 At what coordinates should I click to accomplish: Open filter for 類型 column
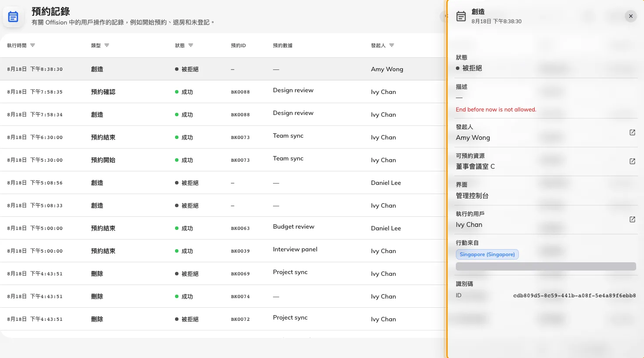[x=107, y=45]
